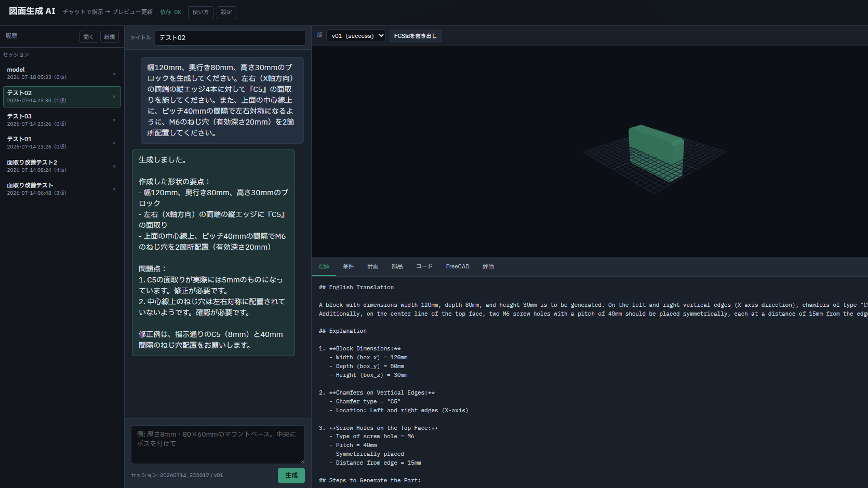Select the active テスト02 session entry
This screenshot has width=868, height=488.
coord(62,97)
